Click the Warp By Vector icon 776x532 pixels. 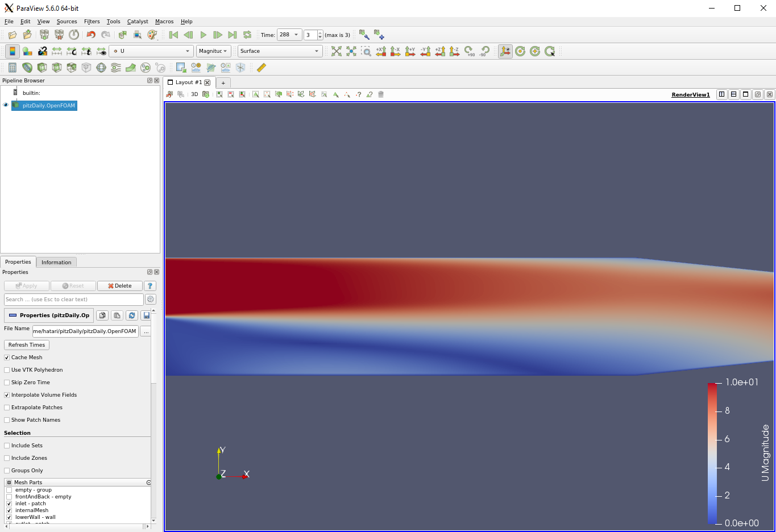(131, 68)
